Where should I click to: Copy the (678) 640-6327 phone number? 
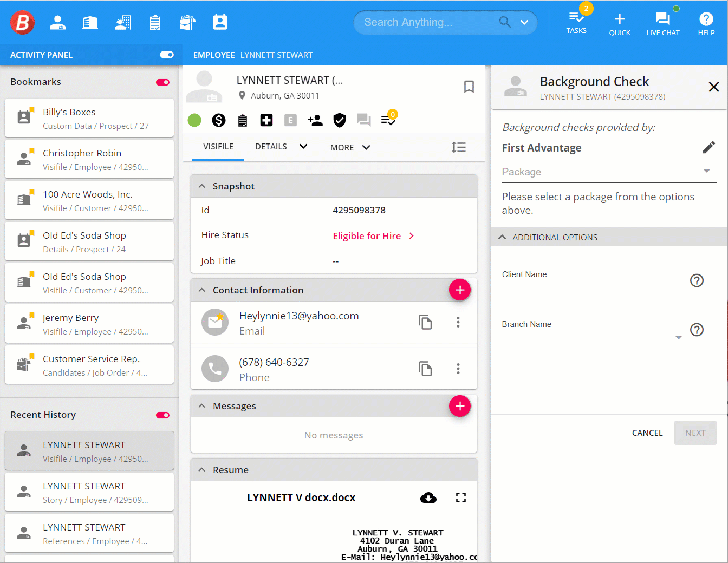coord(426,369)
